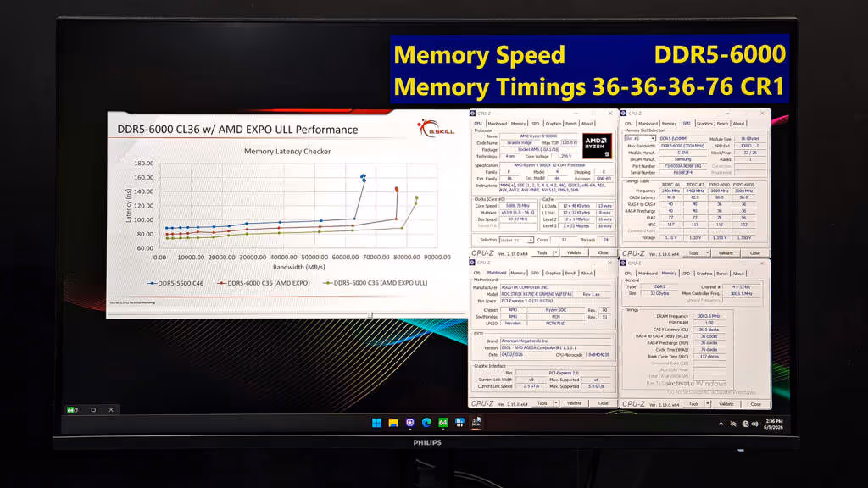
Task: Click Tools button in Processor CPU-Z window
Action: coord(542,252)
